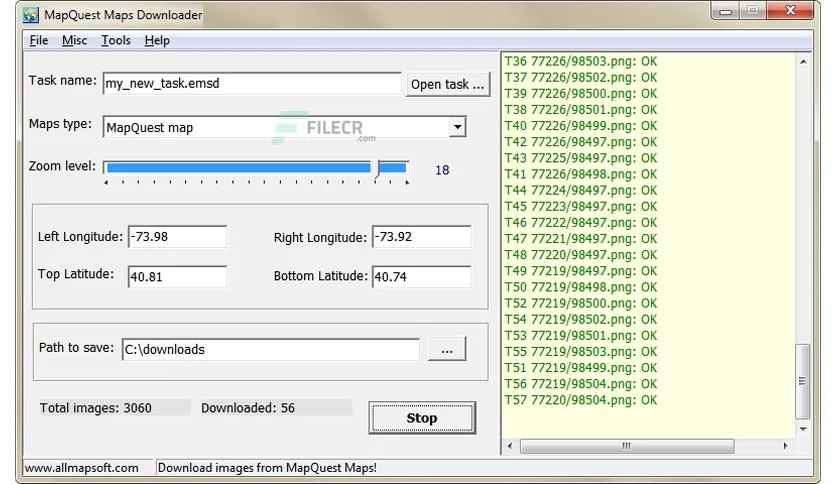Click the browse button for save path
The image size is (836, 484).
click(x=447, y=349)
